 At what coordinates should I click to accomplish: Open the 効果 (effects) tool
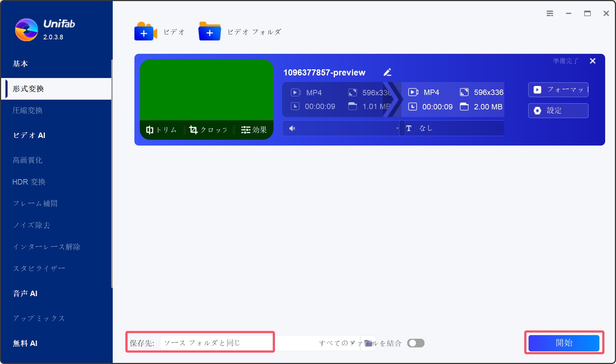(254, 130)
